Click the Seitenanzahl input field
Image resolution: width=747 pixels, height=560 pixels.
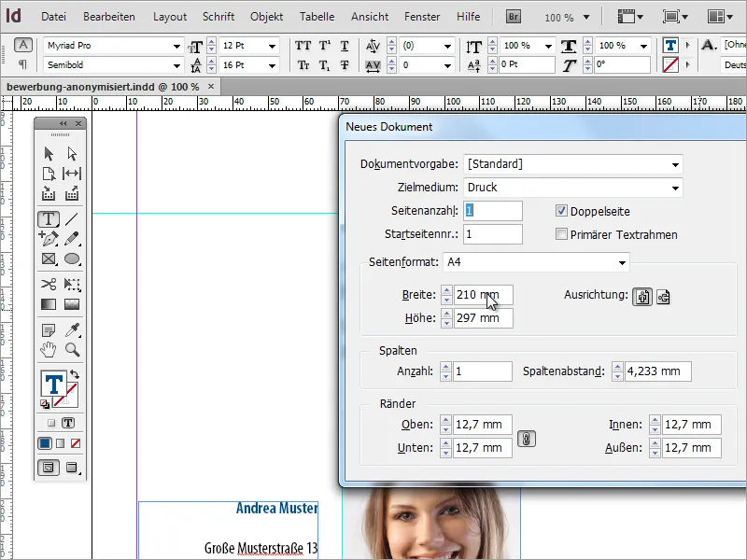pos(493,211)
